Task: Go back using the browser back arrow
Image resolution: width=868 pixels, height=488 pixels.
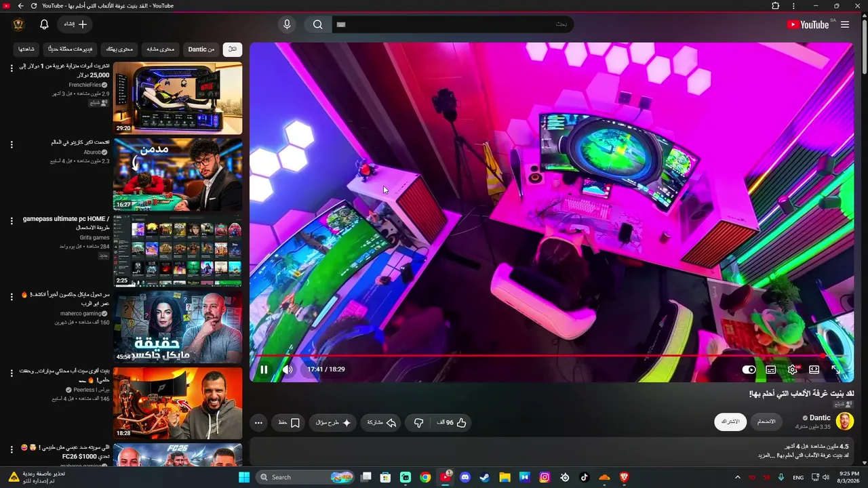Action: tap(20, 6)
